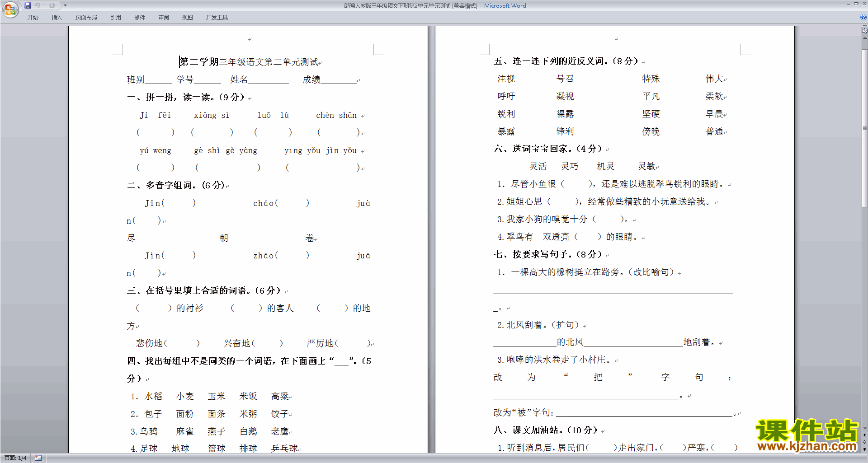Viewport: 868px width, 463px height.
Task: Click the vertical scrollbar up arrow
Action: click(864, 38)
